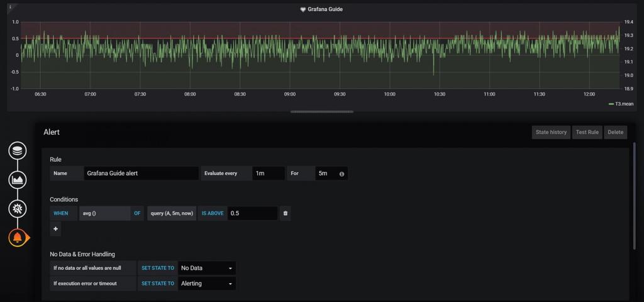Edit the query (A, 5m, now) parameters
This screenshot has height=302, width=644.
coord(172,214)
